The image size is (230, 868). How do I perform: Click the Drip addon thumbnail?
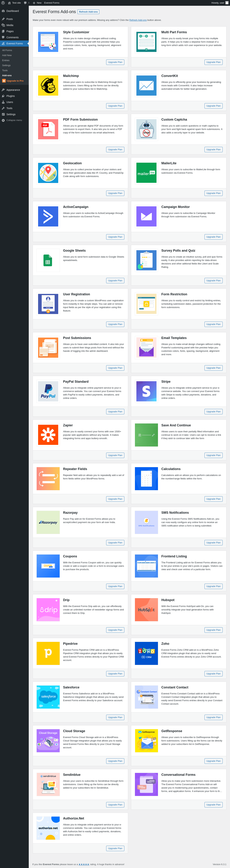tap(48, 610)
